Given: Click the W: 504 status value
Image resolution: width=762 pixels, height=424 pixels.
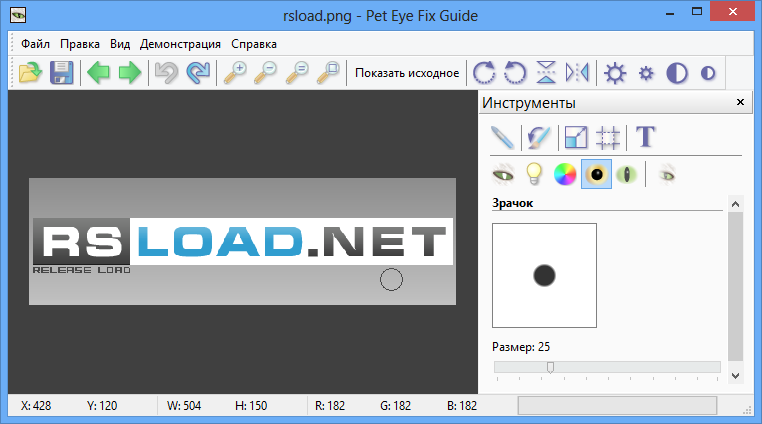Looking at the screenshot, I should click(184, 406).
